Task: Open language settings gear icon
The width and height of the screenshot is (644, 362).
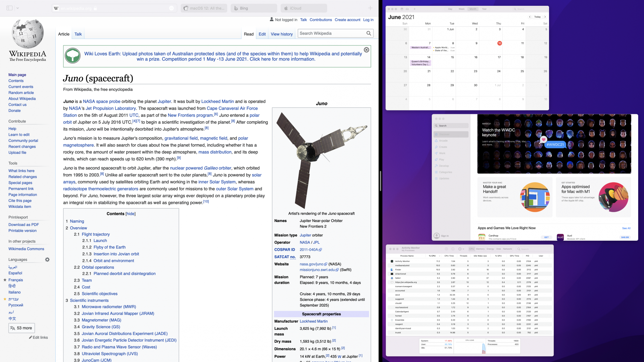Action: pos(47,260)
